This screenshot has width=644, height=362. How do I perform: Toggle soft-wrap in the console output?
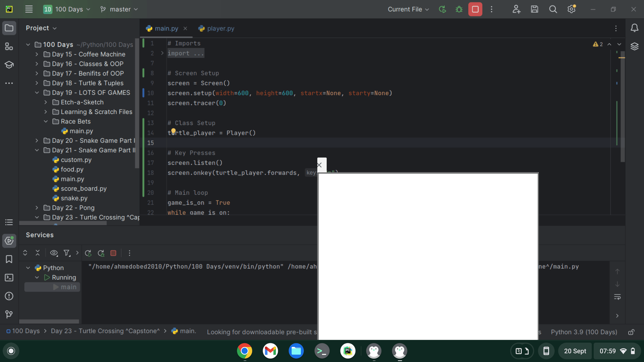tap(617, 297)
